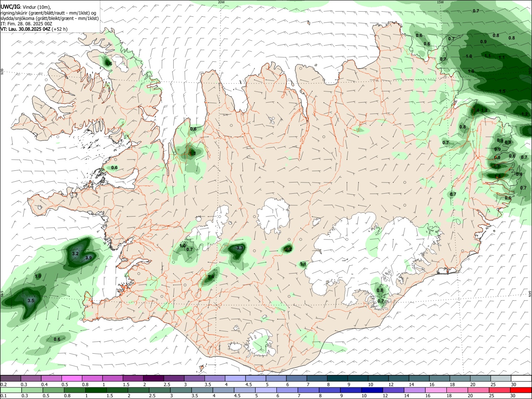This screenshot has width=532, height=399.
Task: Pick the darkest purple 2 swatch in snow legend
Action: [x=153, y=378]
